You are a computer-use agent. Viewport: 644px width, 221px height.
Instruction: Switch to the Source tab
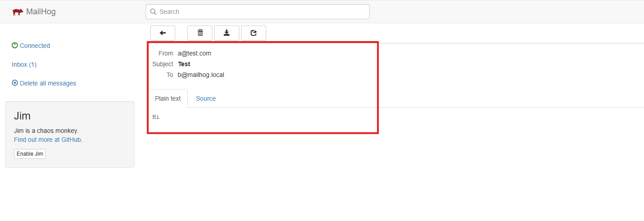tap(206, 98)
